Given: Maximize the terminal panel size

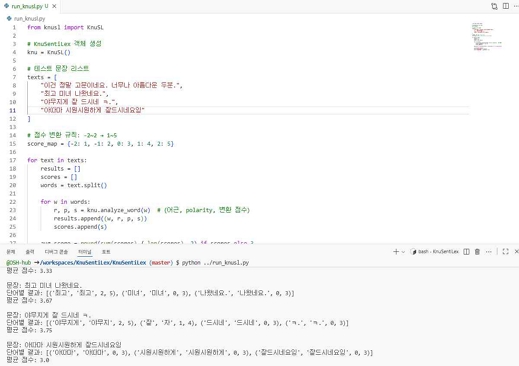Looking at the screenshot, I should coord(505,252).
